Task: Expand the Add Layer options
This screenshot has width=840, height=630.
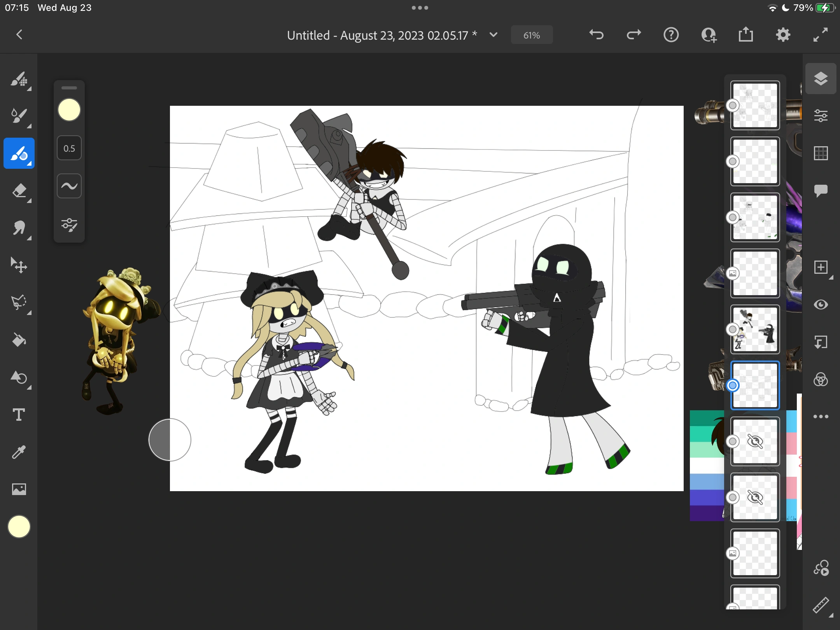Action: tap(831, 277)
